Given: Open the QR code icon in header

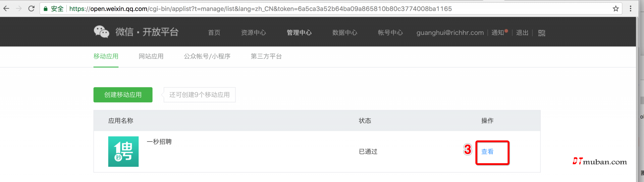Looking at the screenshot, I should pyautogui.click(x=542, y=33).
